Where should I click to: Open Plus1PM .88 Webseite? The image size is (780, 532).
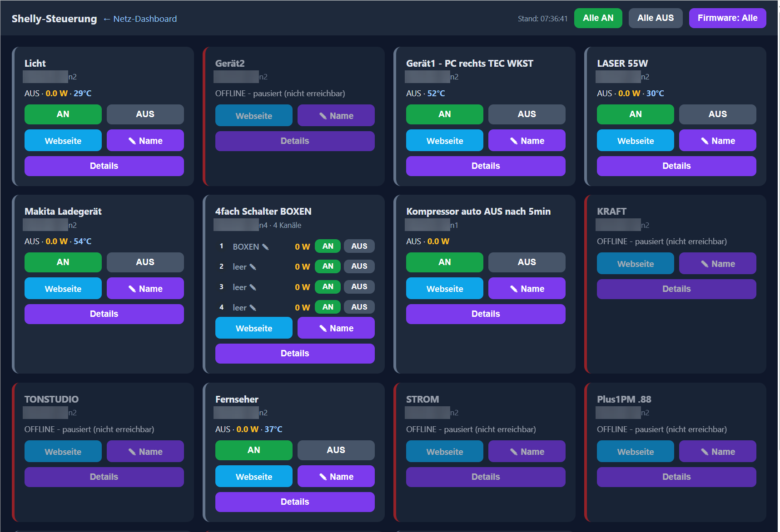(x=636, y=452)
